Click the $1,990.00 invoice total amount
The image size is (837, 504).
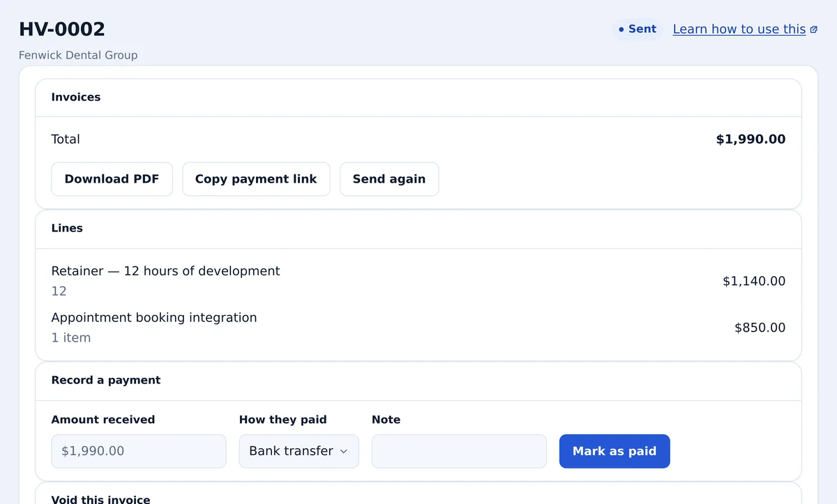click(751, 139)
